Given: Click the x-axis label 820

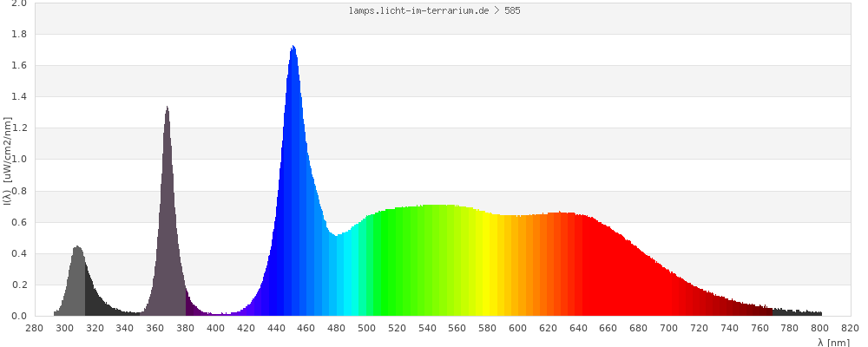Looking at the screenshot, I should pyautogui.click(x=851, y=328).
